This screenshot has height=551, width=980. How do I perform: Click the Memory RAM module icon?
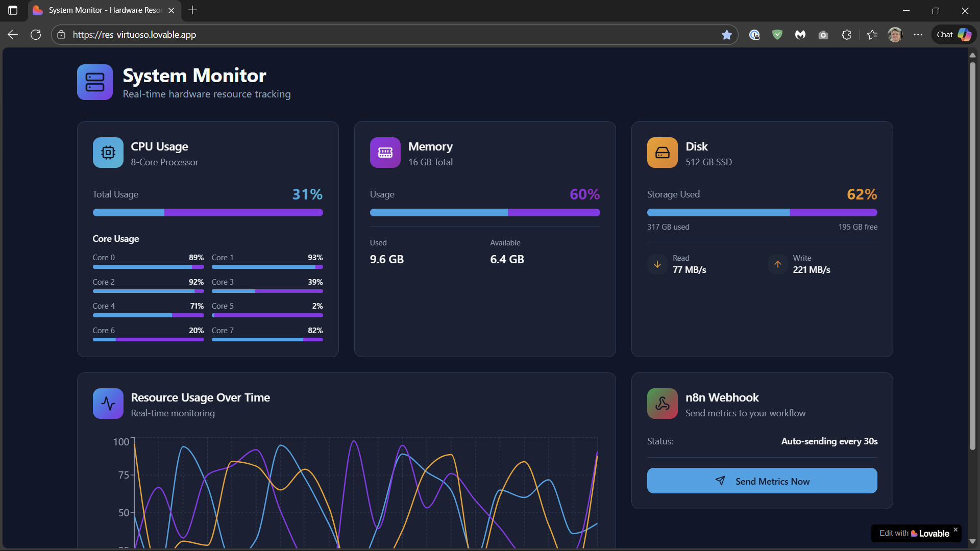click(385, 153)
